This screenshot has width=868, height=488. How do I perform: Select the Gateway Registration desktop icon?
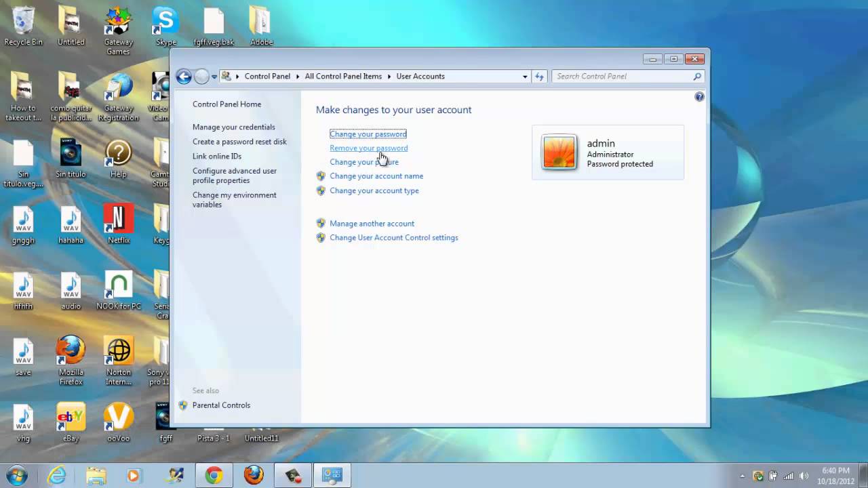pyautogui.click(x=118, y=97)
